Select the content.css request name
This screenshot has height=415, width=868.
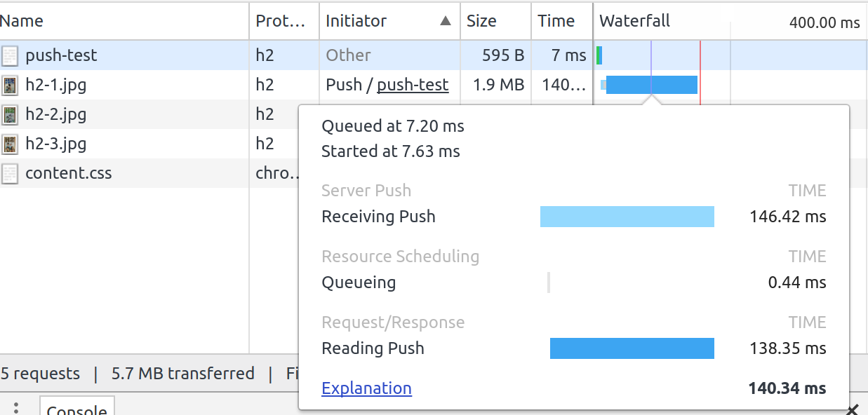click(69, 174)
